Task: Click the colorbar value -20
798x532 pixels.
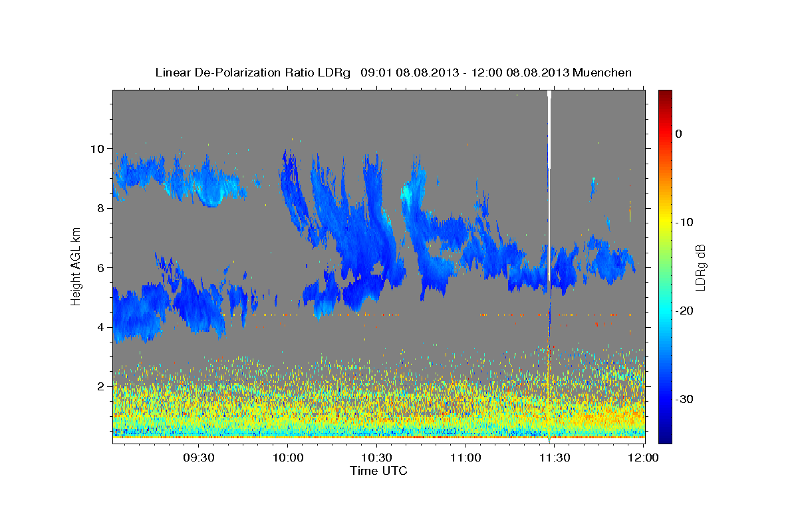Action: point(684,311)
